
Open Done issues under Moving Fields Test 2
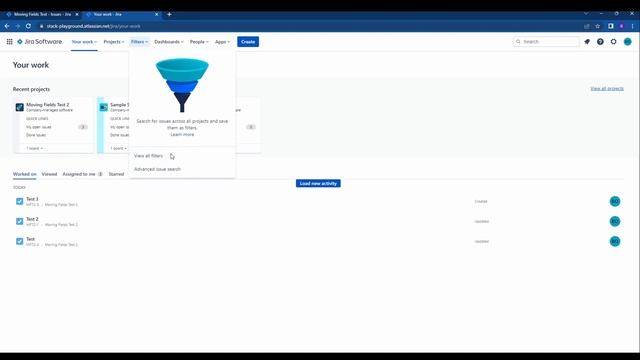[x=36, y=135]
